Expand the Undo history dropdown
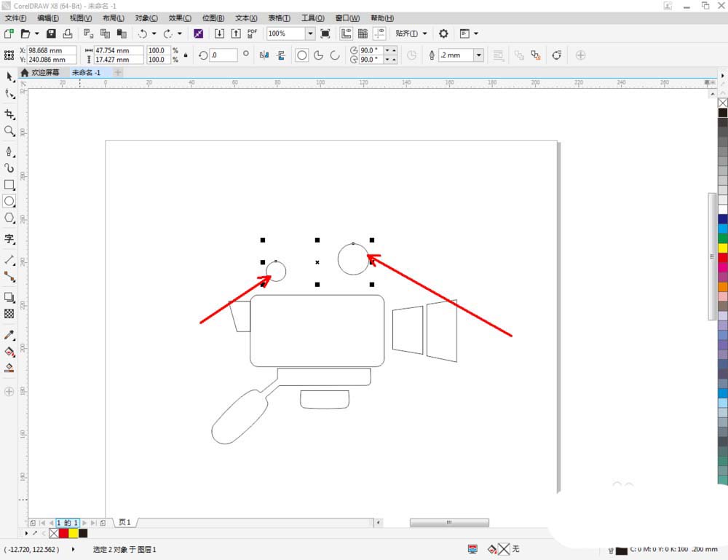The width and height of the screenshot is (728, 560). click(x=154, y=33)
